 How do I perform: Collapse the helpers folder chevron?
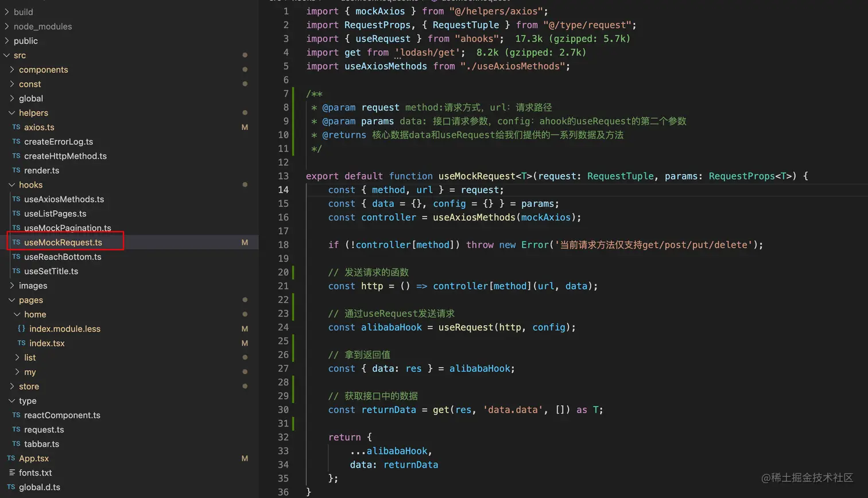click(x=12, y=112)
